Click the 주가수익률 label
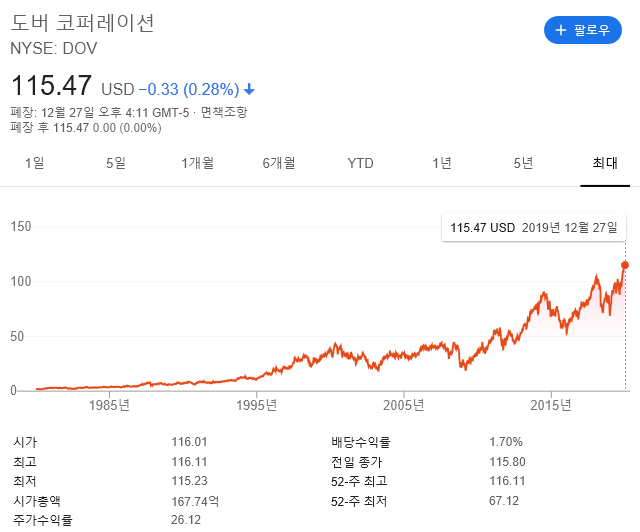The height and width of the screenshot is (532, 640). coord(43,520)
